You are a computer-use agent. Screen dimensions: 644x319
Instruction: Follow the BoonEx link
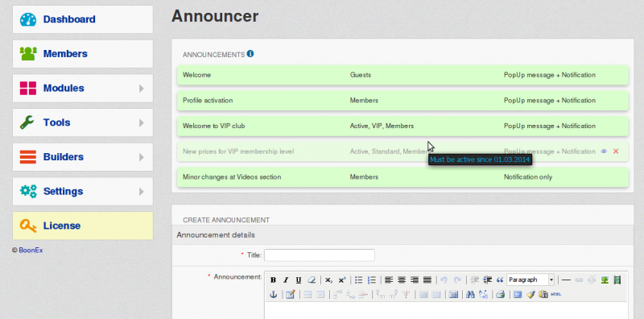coord(31,250)
